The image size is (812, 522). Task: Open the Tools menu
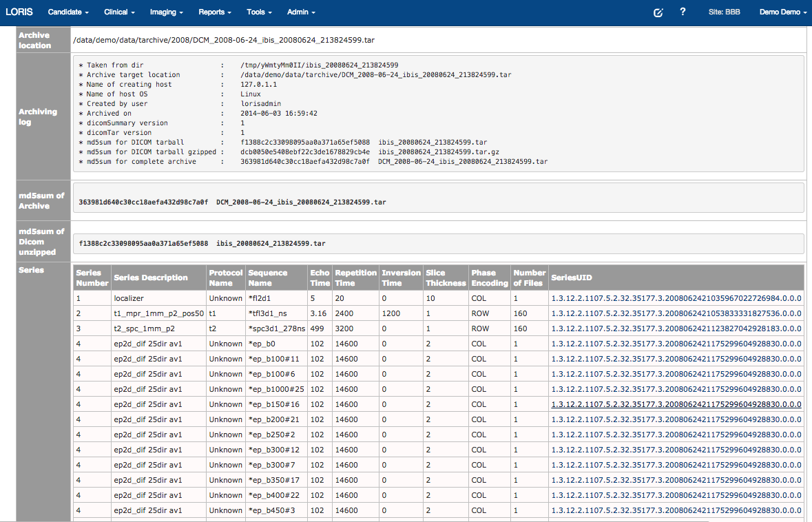click(x=259, y=12)
